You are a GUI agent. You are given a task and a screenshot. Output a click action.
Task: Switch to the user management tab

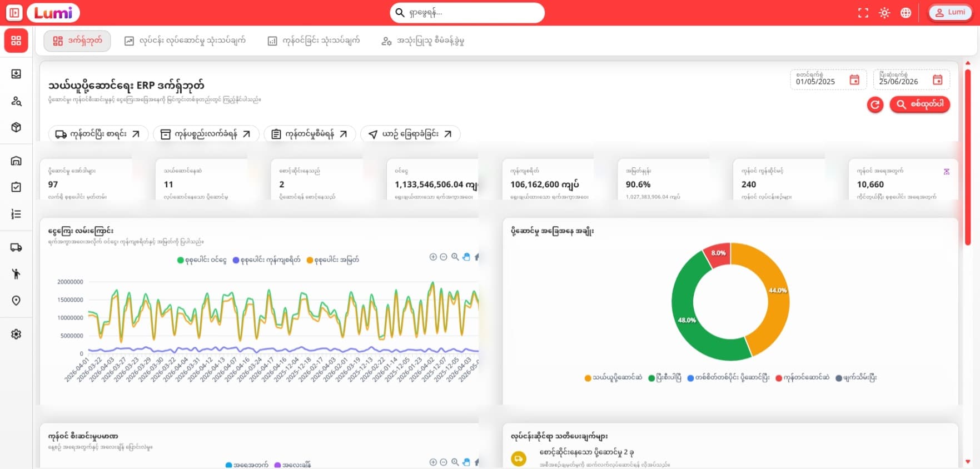[422, 41]
